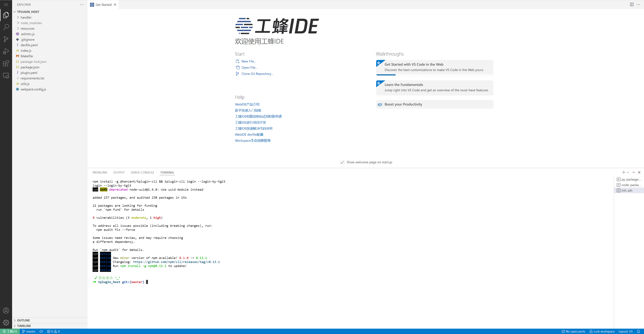Close the bottom panel
Image resolution: width=644 pixels, height=334 pixels.
[639, 172]
